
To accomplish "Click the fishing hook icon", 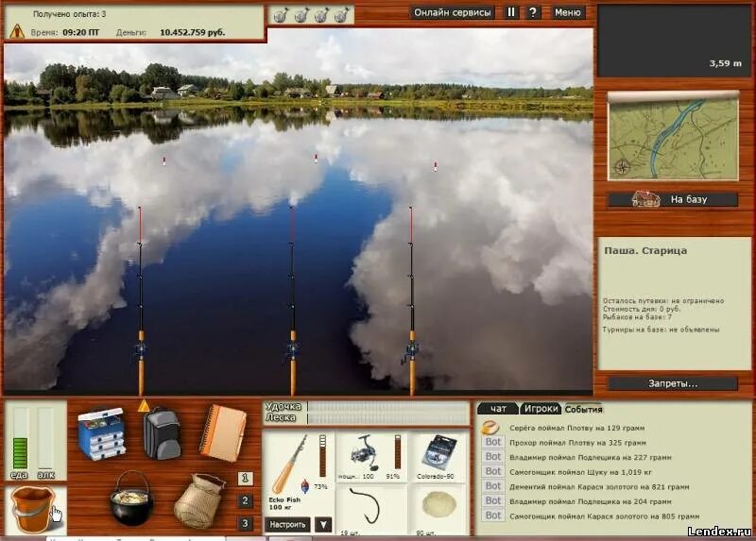I will (x=367, y=505).
